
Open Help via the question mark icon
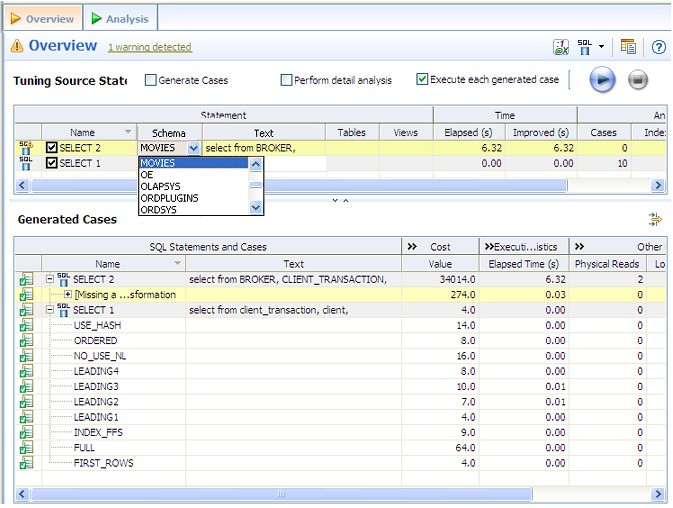tap(658, 47)
